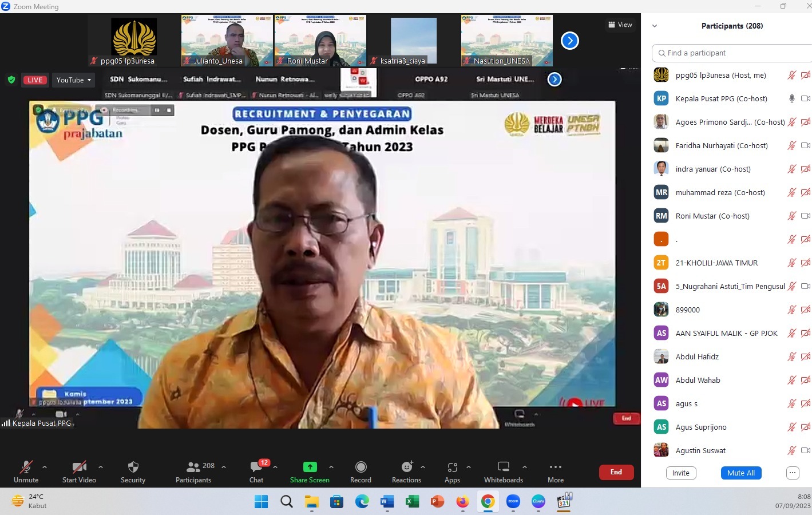
Task: Start recording with the Record icon
Action: coord(361,467)
